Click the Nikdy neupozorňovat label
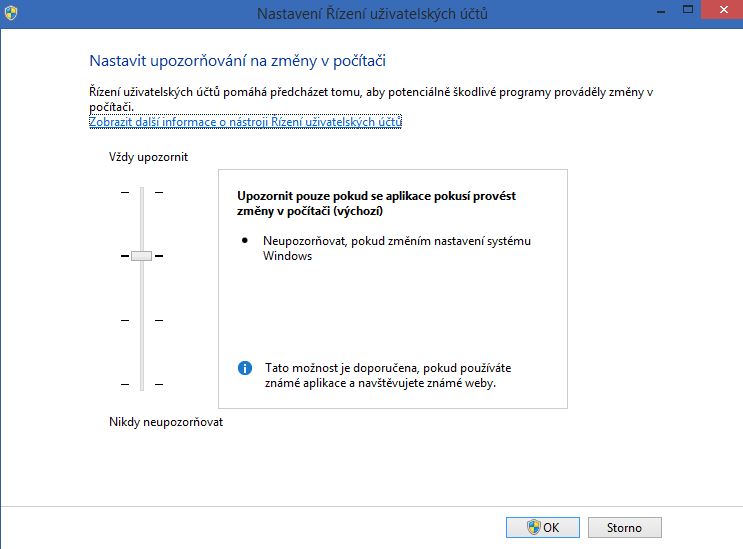 pos(166,422)
